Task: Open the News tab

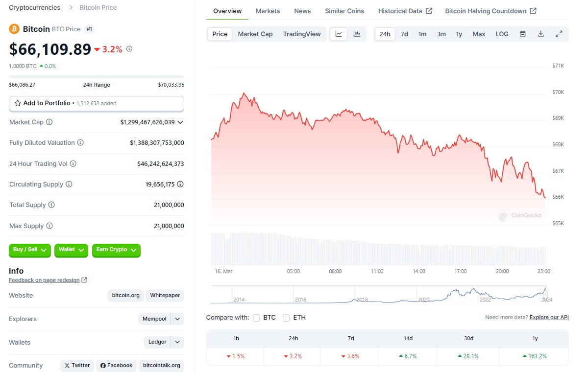Action: [x=302, y=11]
